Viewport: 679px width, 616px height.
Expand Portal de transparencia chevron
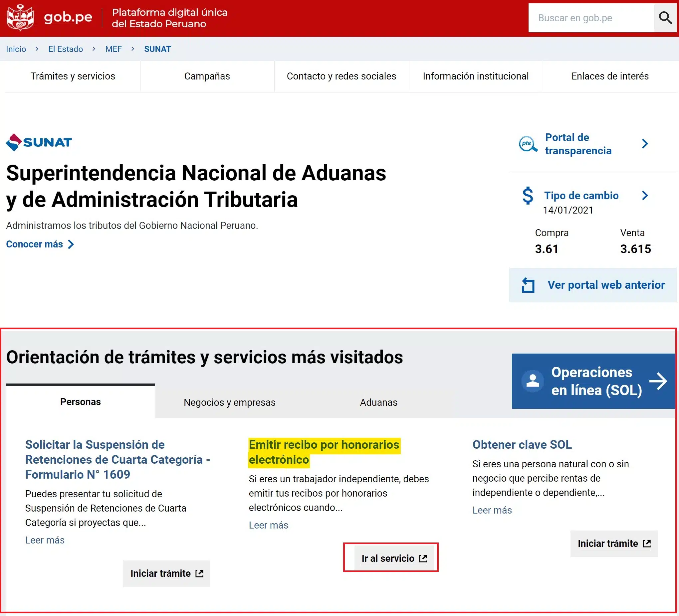coord(645,144)
